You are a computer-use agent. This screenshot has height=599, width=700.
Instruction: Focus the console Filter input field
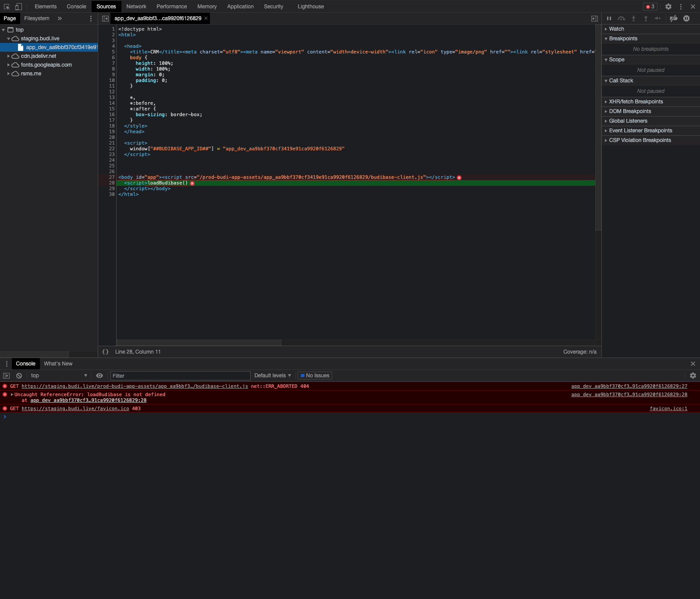pyautogui.click(x=180, y=376)
